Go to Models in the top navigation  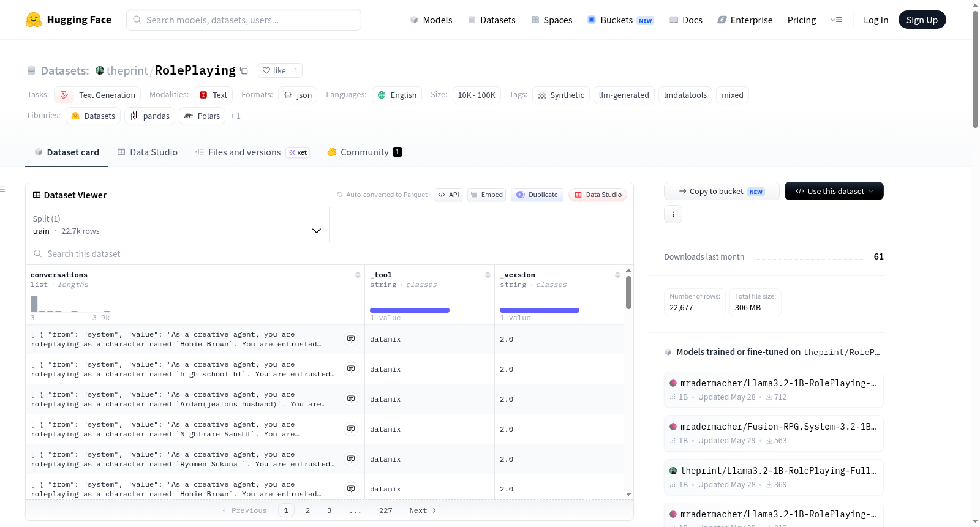tap(431, 20)
